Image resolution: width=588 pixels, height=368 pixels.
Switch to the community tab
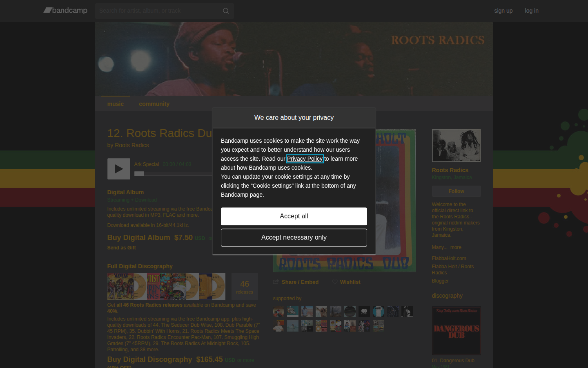pyautogui.click(x=154, y=104)
